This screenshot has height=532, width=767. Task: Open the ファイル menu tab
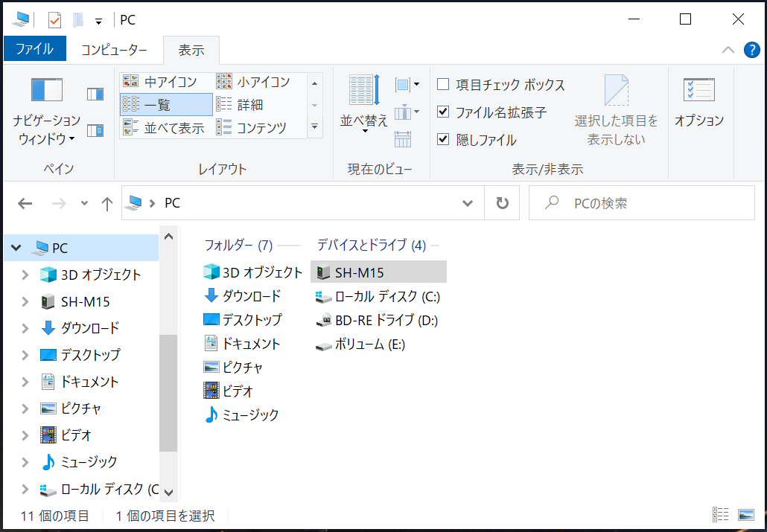click(34, 49)
